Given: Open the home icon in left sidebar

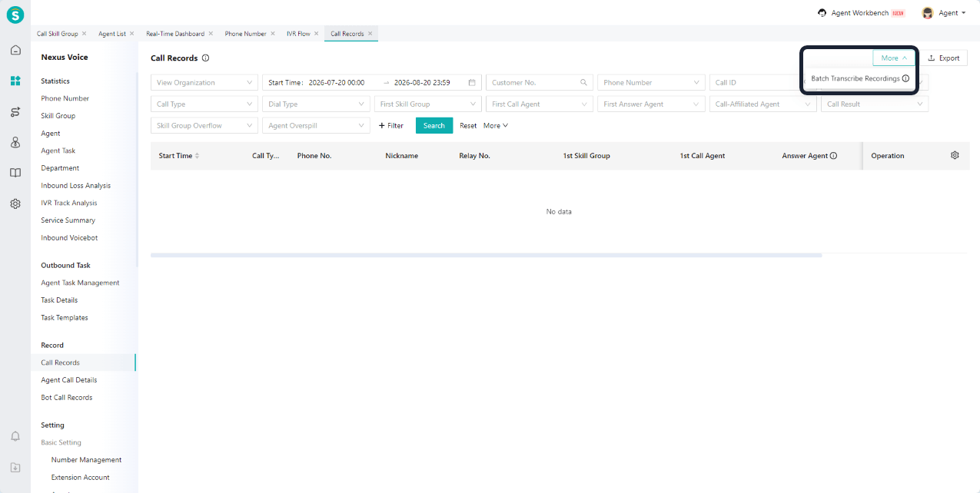Looking at the screenshot, I should (x=15, y=50).
